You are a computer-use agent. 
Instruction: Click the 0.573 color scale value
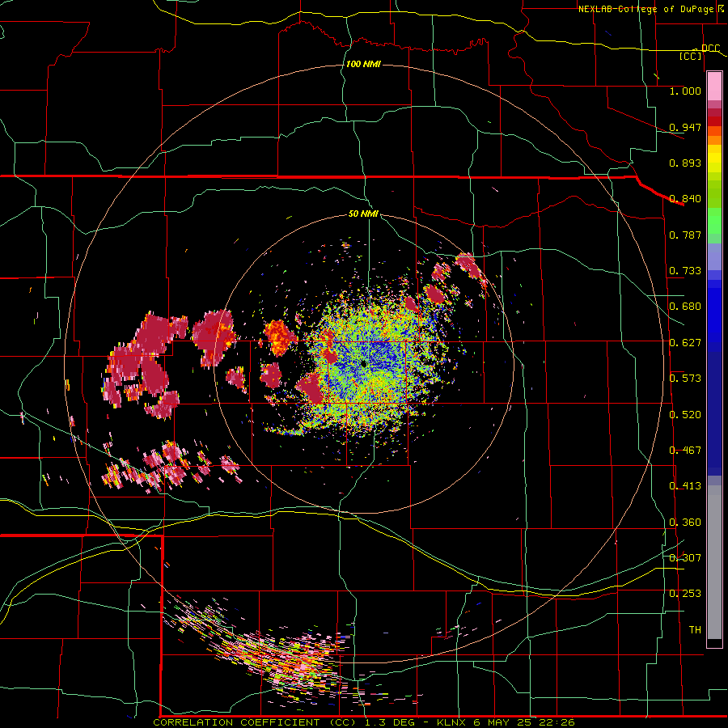point(685,379)
